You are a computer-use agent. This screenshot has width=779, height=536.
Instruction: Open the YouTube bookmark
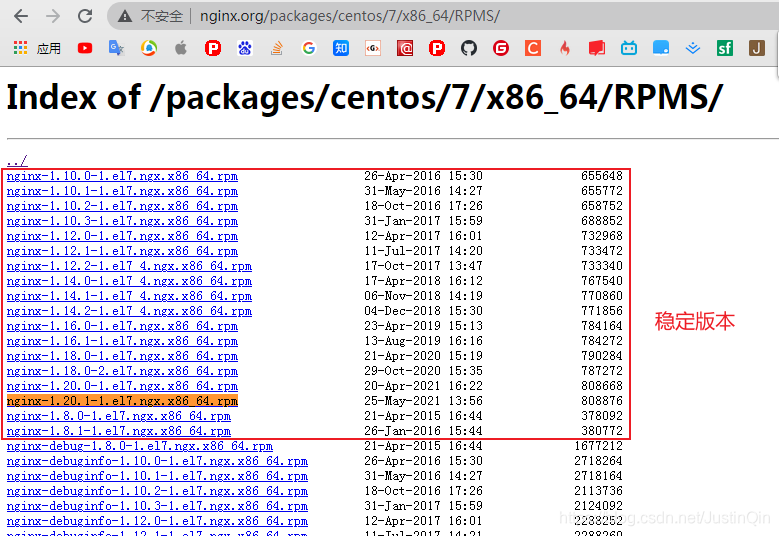(x=84, y=48)
